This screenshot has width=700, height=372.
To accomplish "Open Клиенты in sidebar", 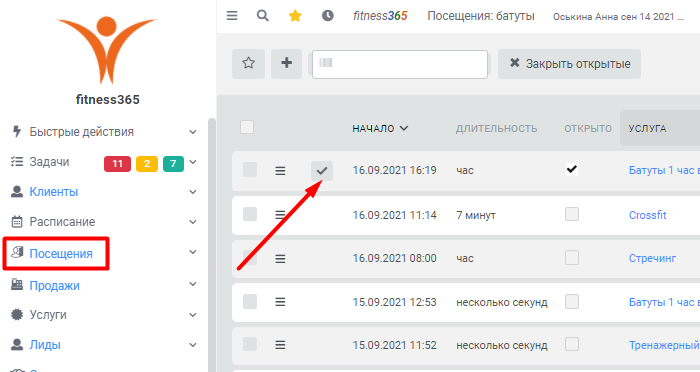I will tap(54, 192).
